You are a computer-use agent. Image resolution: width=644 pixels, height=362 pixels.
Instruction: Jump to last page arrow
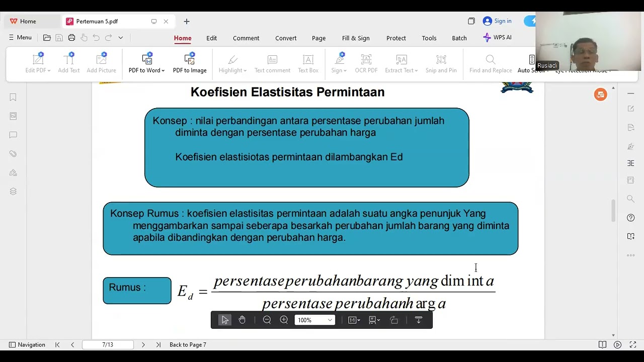(x=158, y=345)
